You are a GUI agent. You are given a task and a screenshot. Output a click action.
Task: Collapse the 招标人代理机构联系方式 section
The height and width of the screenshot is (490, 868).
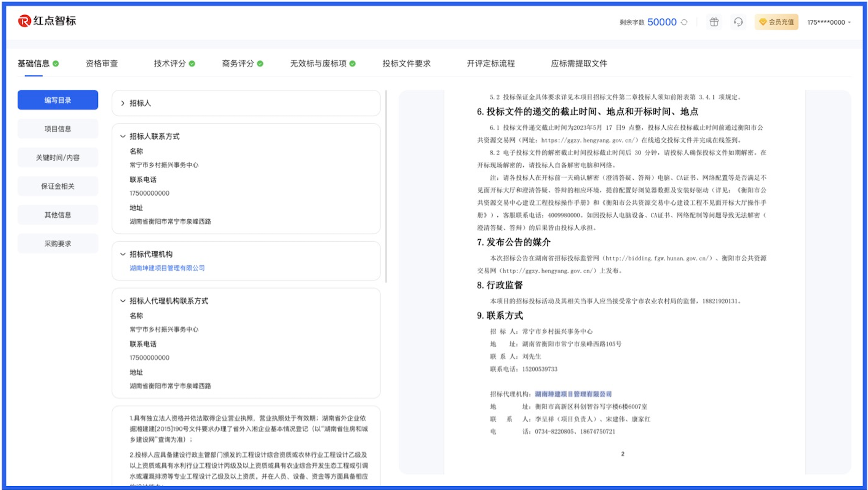[123, 301]
